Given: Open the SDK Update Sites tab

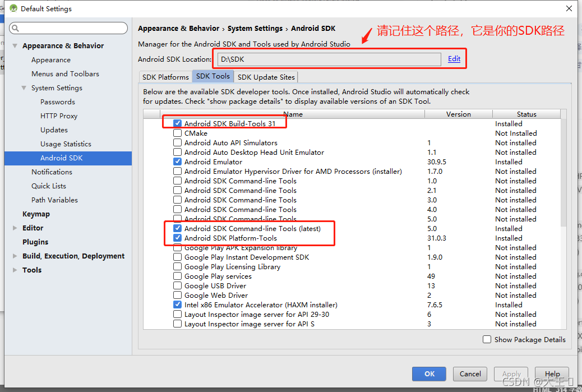Looking at the screenshot, I should 266,77.
